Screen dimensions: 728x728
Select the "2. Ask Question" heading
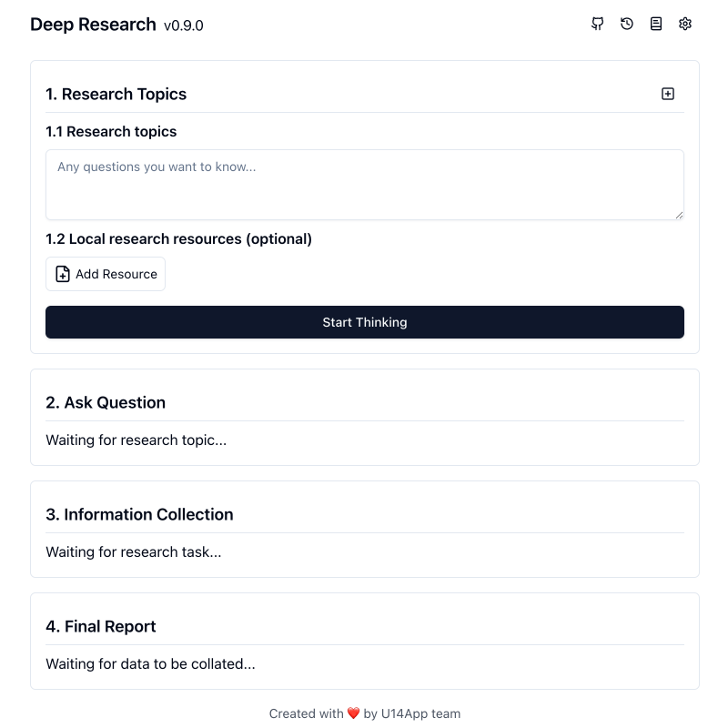point(106,402)
